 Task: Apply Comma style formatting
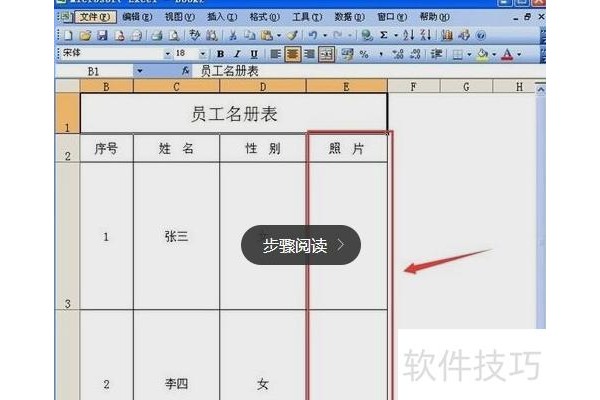381,54
